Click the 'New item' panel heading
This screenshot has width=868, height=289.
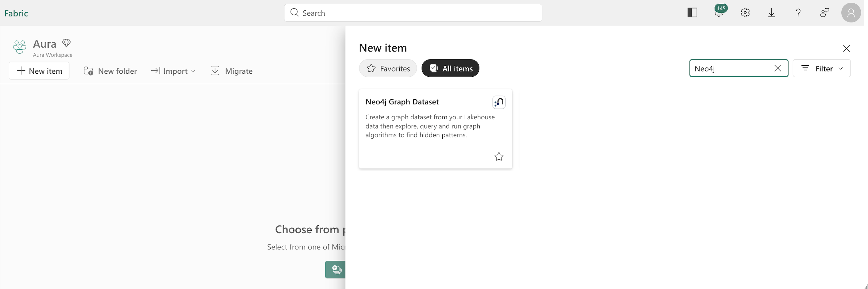(x=383, y=48)
